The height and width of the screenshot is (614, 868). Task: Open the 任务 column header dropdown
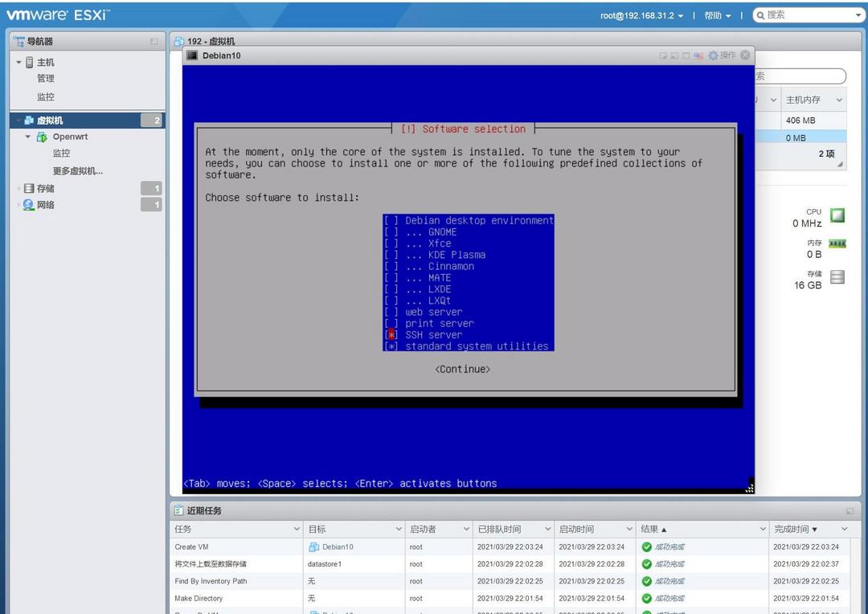tap(297, 530)
